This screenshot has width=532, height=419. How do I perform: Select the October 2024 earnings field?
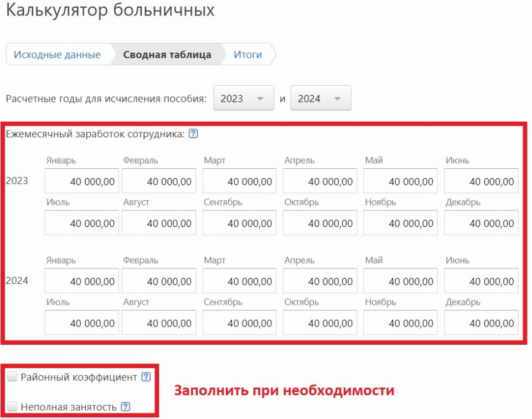[x=320, y=323]
